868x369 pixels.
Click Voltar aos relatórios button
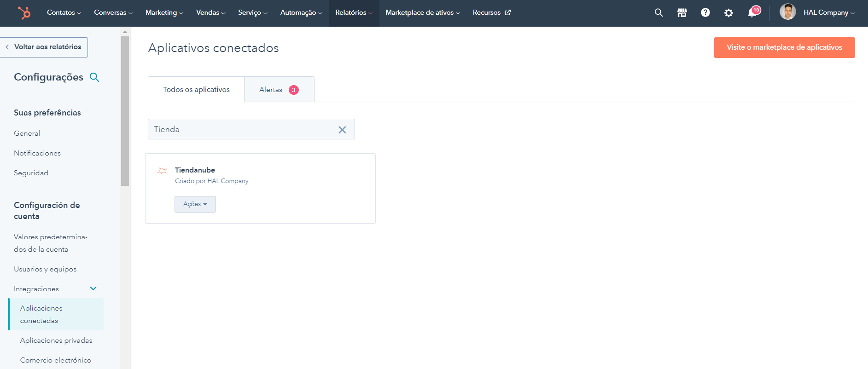(x=44, y=47)
